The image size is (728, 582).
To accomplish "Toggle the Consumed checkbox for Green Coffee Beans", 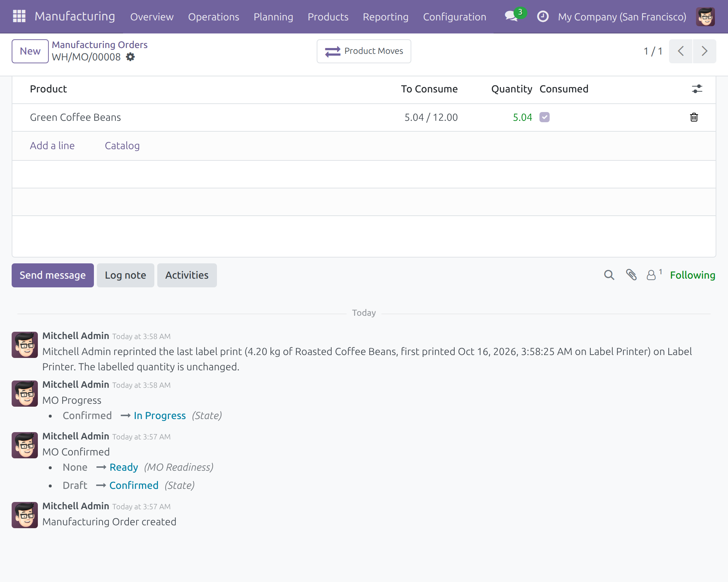I will point(545,117).
